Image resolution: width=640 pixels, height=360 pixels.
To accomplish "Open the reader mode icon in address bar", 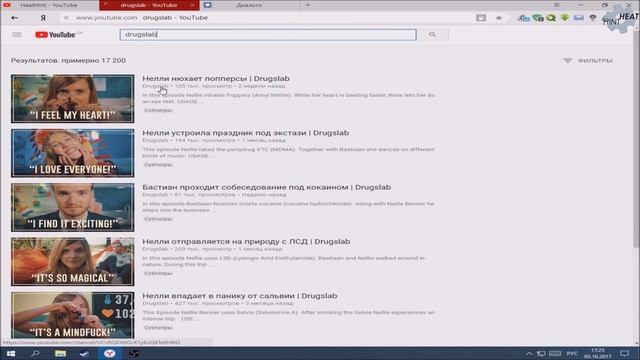I will [x=481, y=18].
